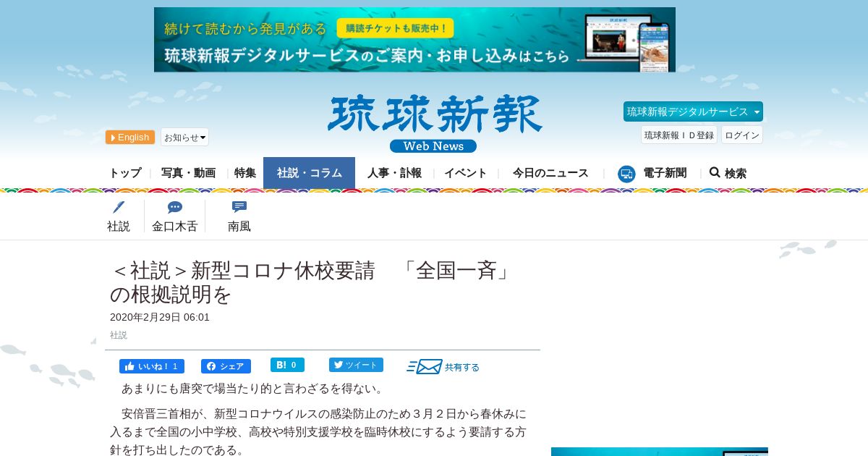868x456 pixels.
Task: Click the Facebook thumbs-up いいね button
Action: (x=152, y=366)
